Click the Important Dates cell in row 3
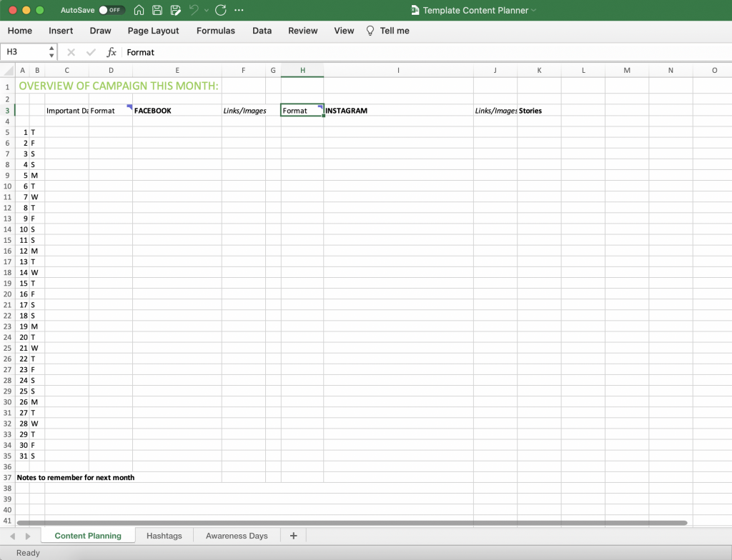732x560 pixels. [66, 111]
